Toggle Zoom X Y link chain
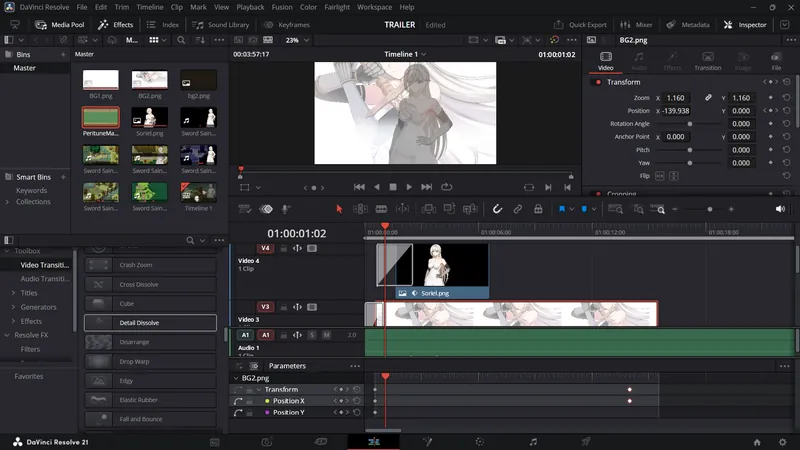800x450 pixels. (708, 97)
